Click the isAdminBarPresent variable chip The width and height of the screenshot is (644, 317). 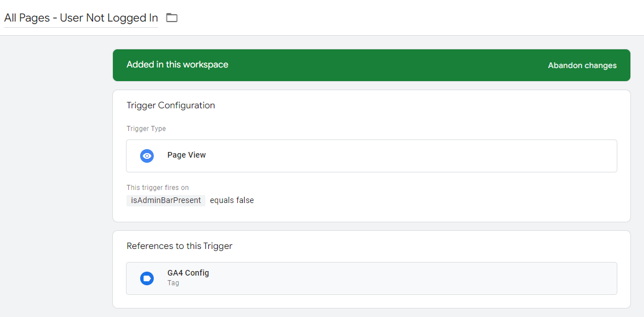tap(166, 200)
